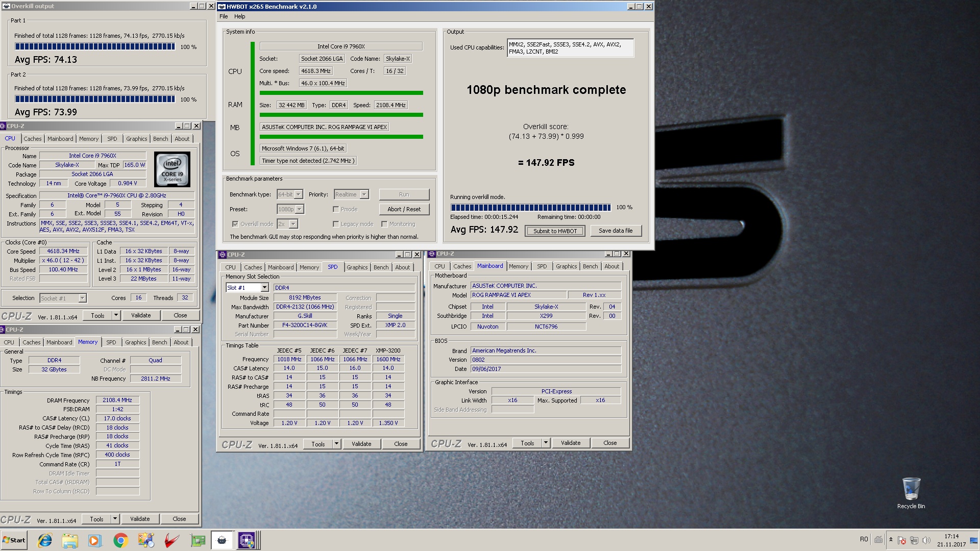This screenshot has width=980, height=551.
Task: Click the Used CPU capabilities text box
Action: 571,48
